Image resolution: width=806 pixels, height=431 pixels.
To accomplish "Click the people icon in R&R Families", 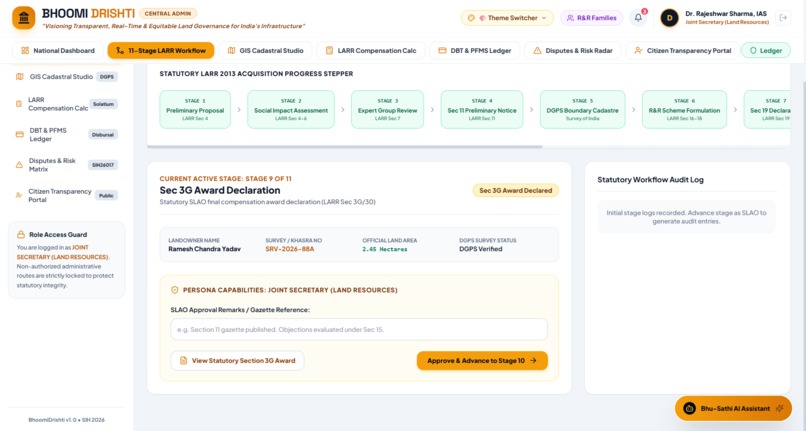I will coord(570,18).
